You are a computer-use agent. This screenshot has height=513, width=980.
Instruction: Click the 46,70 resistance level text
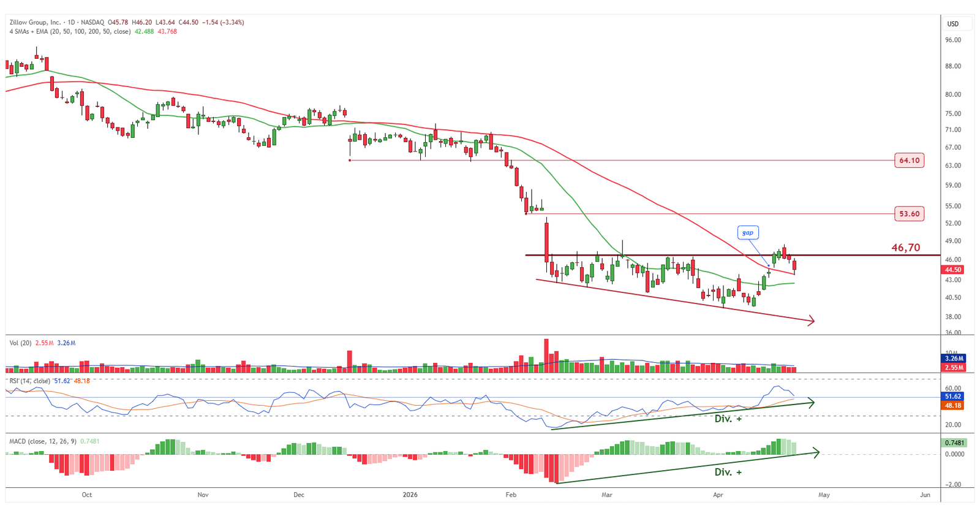tap(905, 248)
